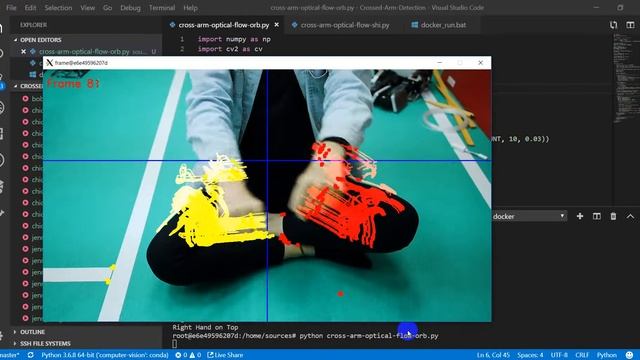Open the Selection menu

tap(58, 8)
